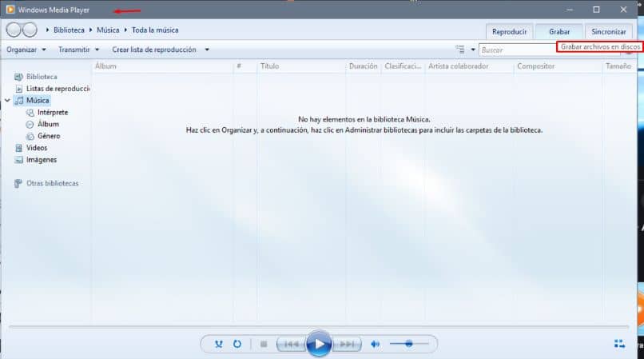Sort by the # track number column
The width and height of the screenshot is (644, 359).
click(x=244, y=66)
